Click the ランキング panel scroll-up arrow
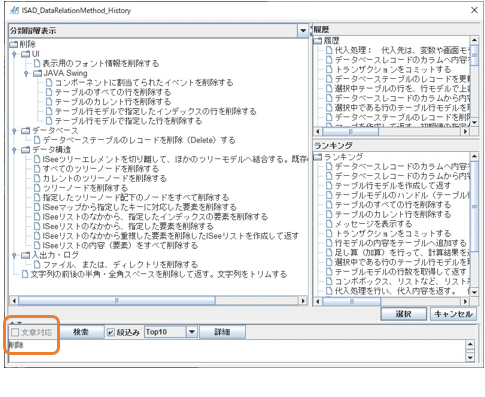The width and height of the screenshot is (485, 397). (474, 156)
